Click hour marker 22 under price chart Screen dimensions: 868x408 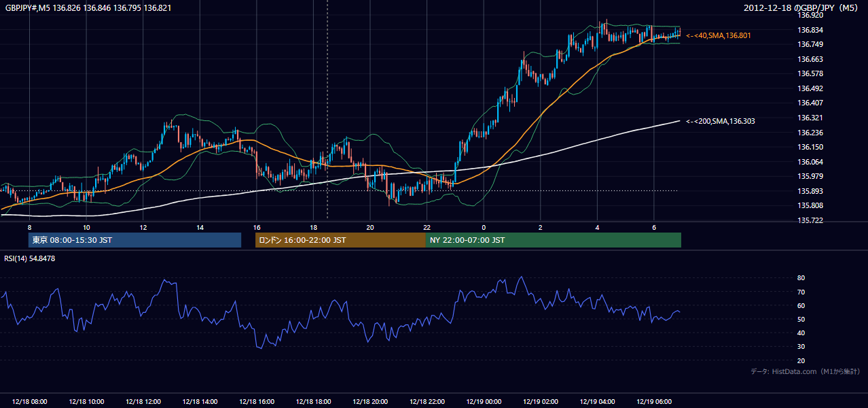(x=427, y=227)
